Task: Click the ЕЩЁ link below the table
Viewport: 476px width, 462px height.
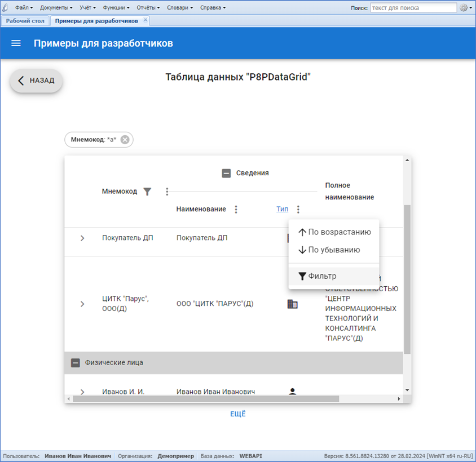Action: click(238, 414)
